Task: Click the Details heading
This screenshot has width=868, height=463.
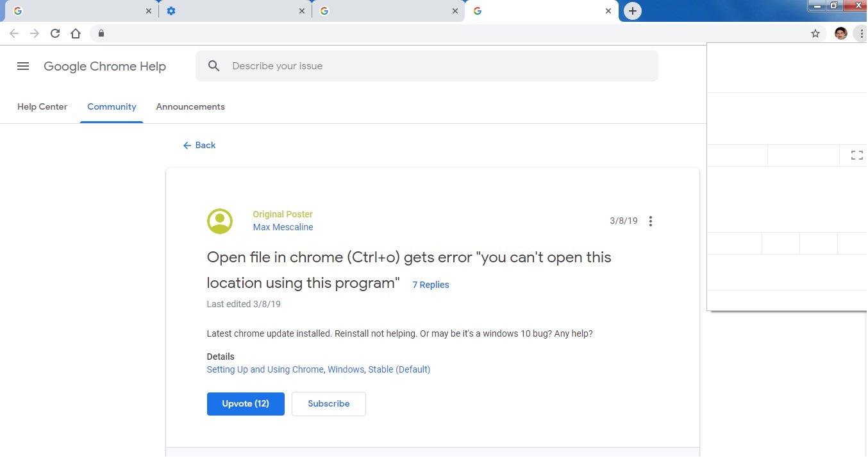Action: click(x=221, y=357)
